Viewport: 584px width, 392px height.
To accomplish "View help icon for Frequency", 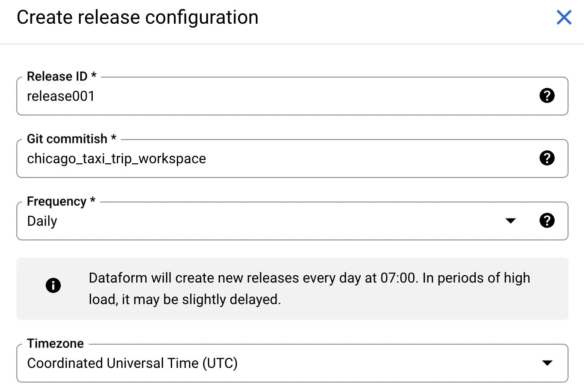I will pyautogui.click(x=547, y=221).
